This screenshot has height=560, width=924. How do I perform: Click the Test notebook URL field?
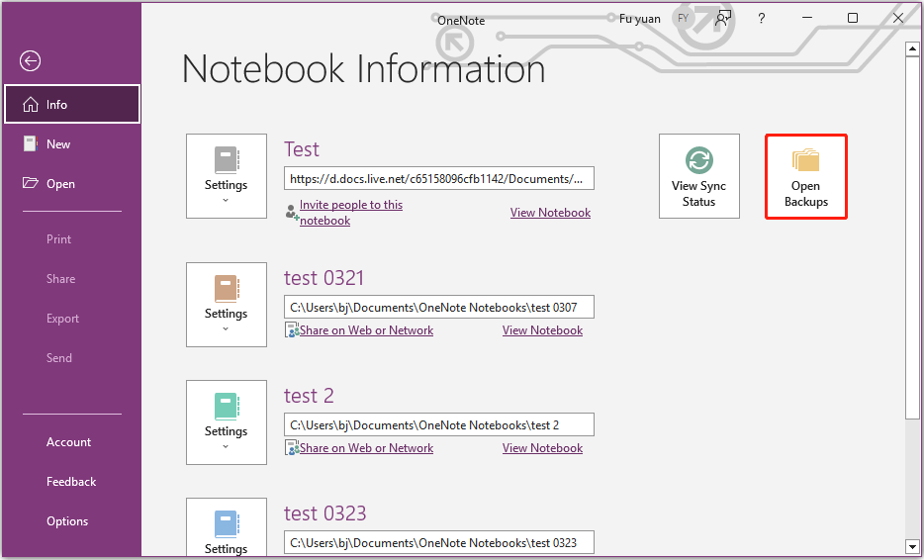[439, 179]
